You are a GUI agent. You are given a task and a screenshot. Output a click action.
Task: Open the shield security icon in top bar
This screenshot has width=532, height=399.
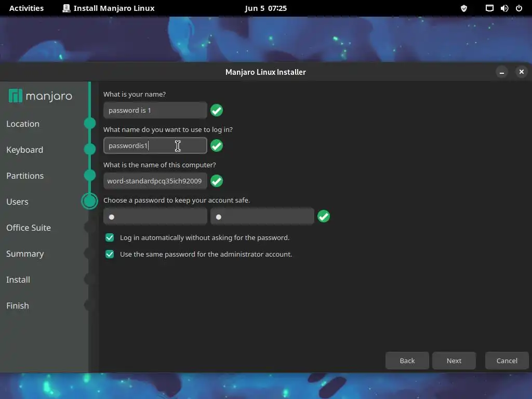(464, 8)
